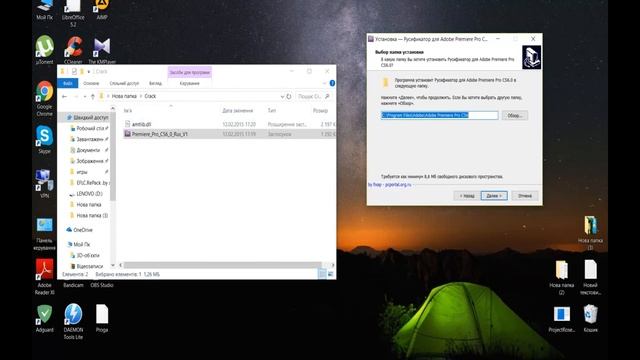Screen dimensions: 640x360
Task: Open Завантаження in the navigation pane
Action: (x=90, y=139)
